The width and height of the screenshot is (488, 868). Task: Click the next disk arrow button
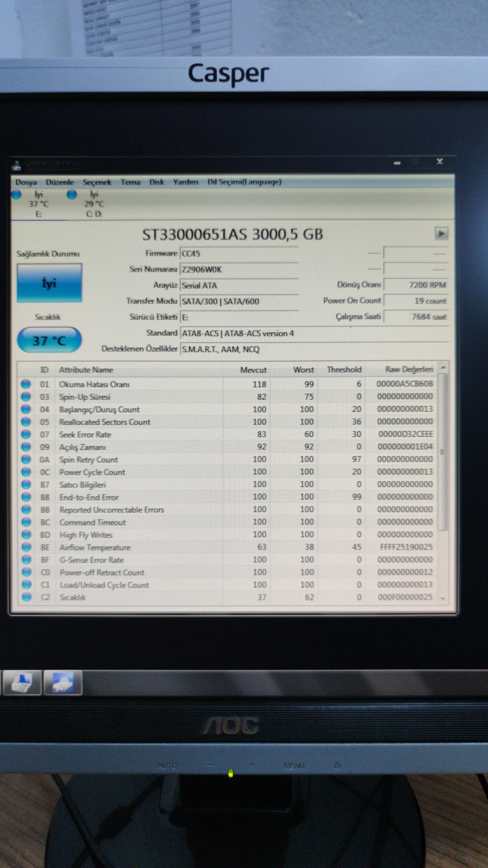(x=441, y=233)
